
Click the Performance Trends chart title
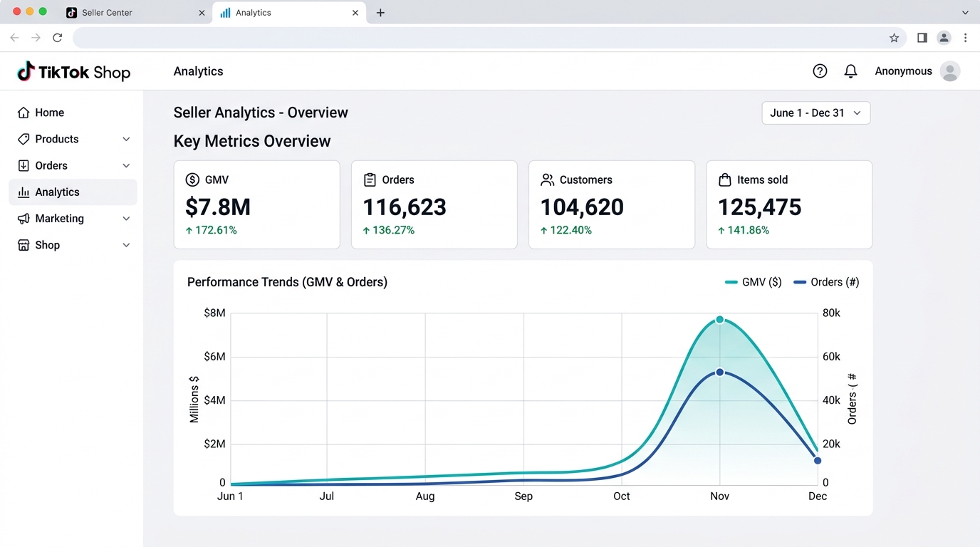point(287,282)
